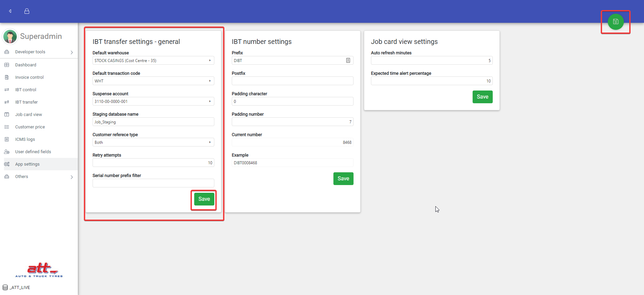Open the Invoice control page

tap(29, 77)
